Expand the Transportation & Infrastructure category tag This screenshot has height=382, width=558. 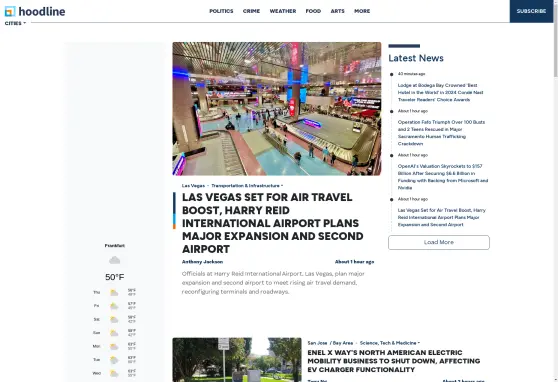click(247, 186)
